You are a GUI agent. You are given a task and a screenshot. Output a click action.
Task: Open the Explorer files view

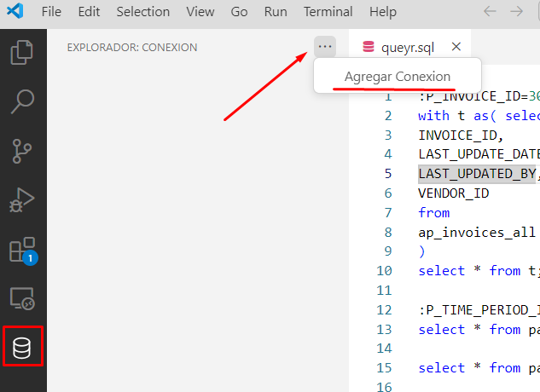point(22,52)
